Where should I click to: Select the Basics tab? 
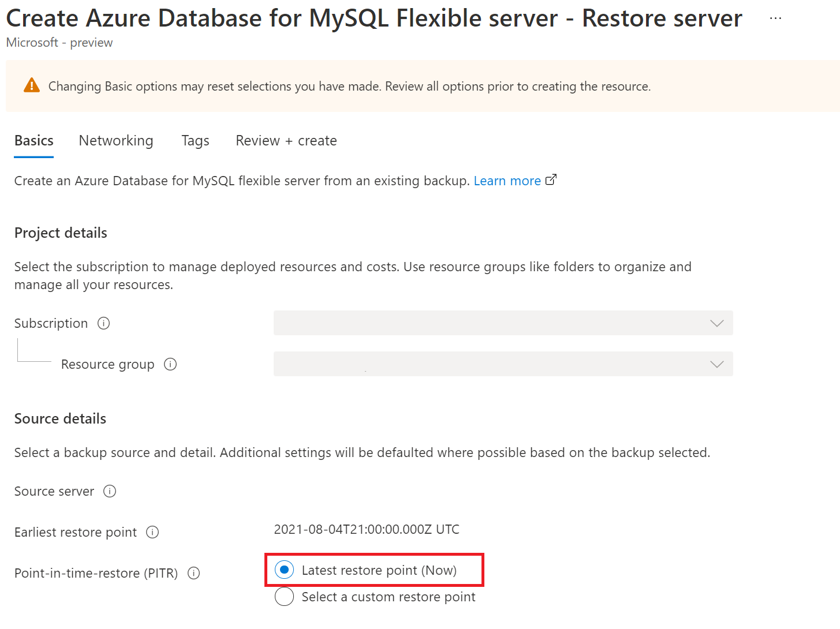(x=34, y=141)
